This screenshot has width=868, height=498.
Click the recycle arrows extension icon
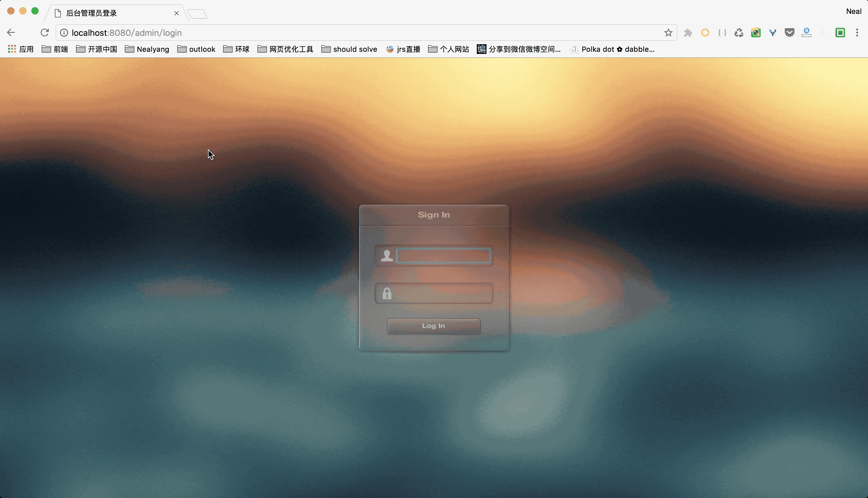pyautogui.click(x=739, y=33)
